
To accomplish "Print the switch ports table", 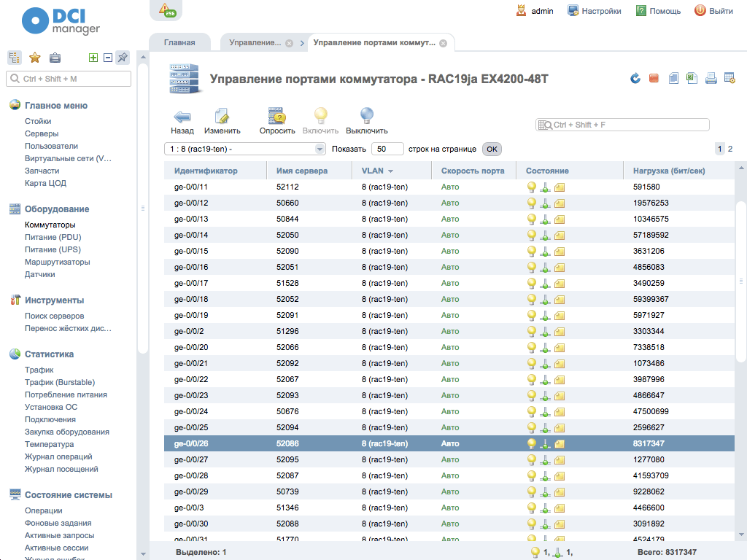I will (x=710, y=77).
